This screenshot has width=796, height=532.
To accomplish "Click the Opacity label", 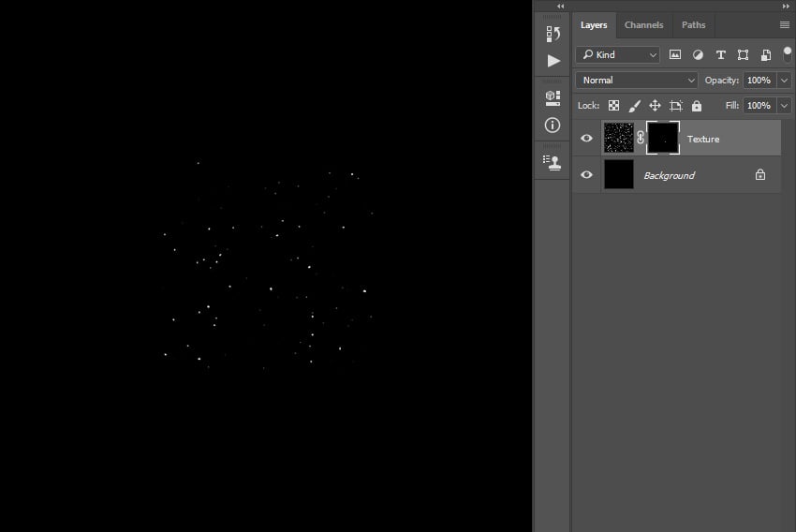I will point(721,81).
